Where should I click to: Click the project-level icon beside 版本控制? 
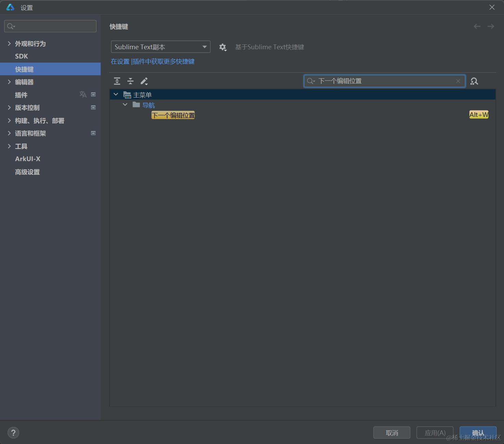93,107
